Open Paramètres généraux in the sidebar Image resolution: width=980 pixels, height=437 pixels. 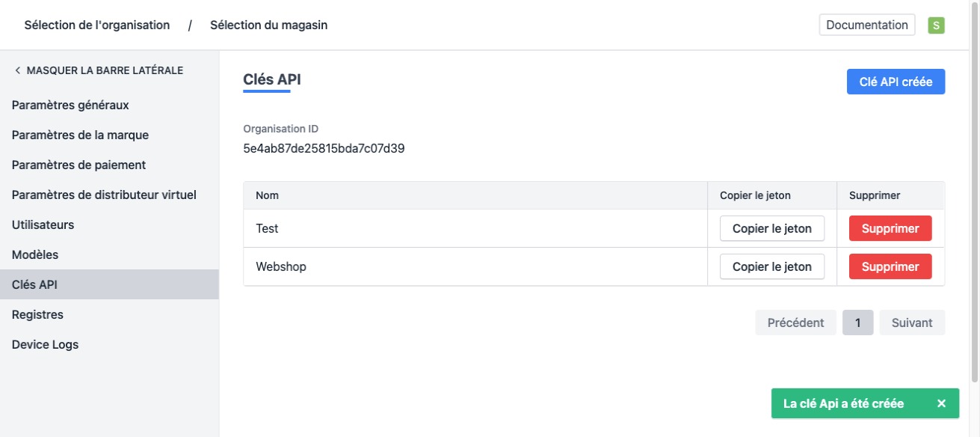(70, 105)
